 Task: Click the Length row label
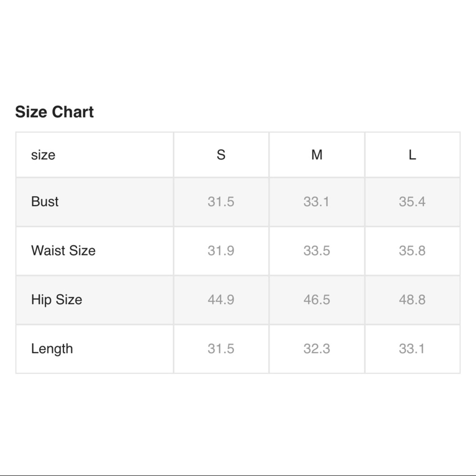click(52, 348)
